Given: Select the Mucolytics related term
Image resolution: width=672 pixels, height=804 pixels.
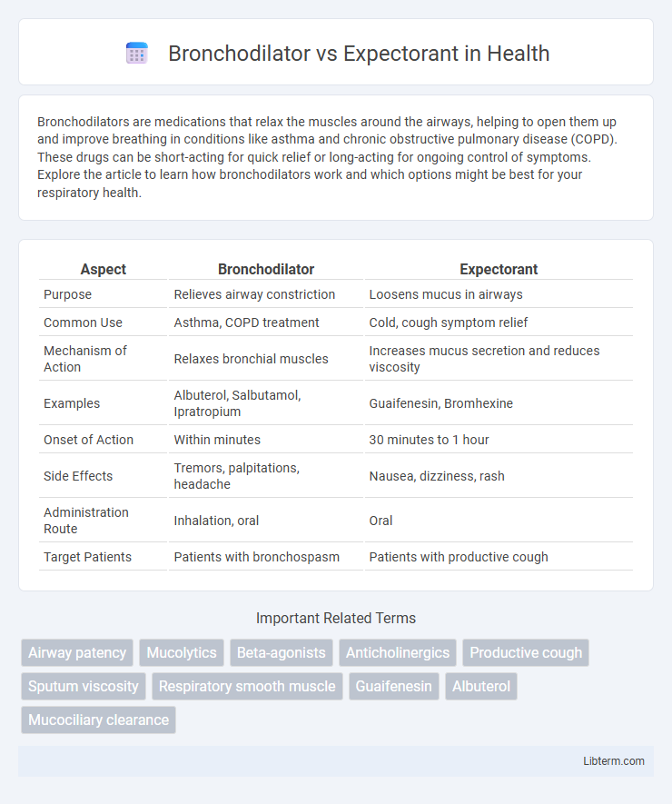Looking at the screenshot, I should click(182, 652).
